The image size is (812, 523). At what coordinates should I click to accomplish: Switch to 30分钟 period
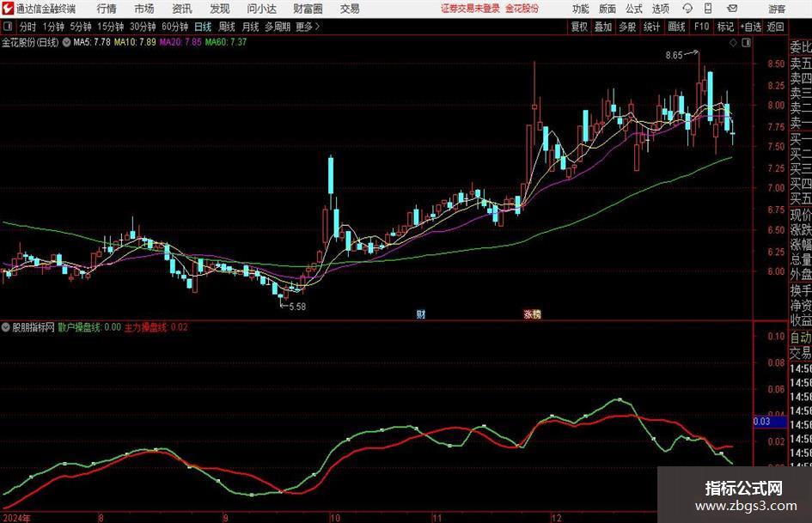point(143,27)
